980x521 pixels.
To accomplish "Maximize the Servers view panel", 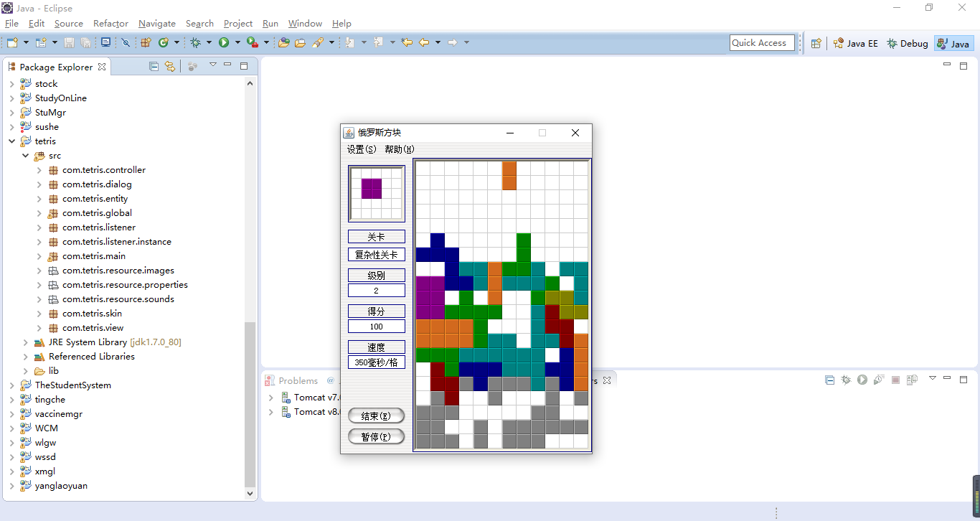I will pyautogui.click(x=963, y=379).
